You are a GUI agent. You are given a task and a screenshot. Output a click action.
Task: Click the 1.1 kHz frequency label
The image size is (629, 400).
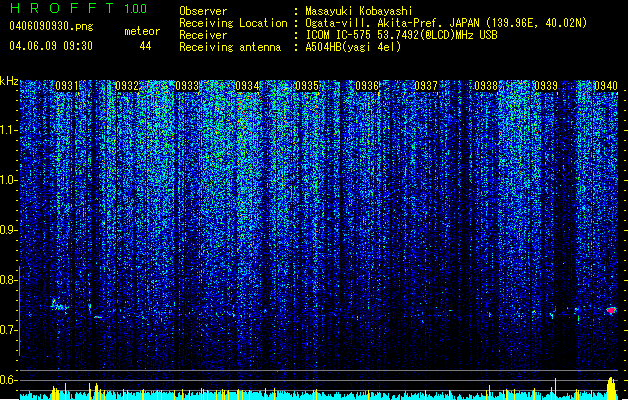coord(9,130)
